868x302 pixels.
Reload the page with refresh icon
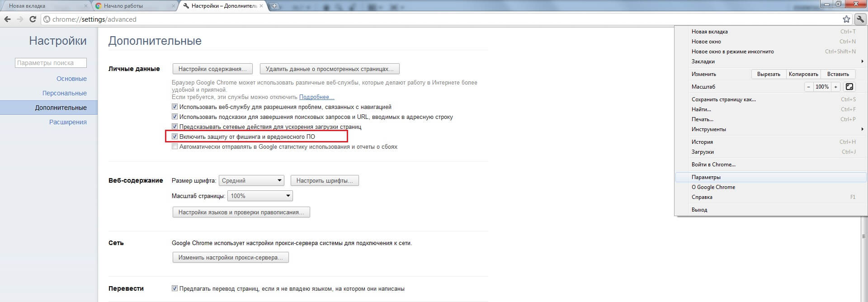pos(33,19)
